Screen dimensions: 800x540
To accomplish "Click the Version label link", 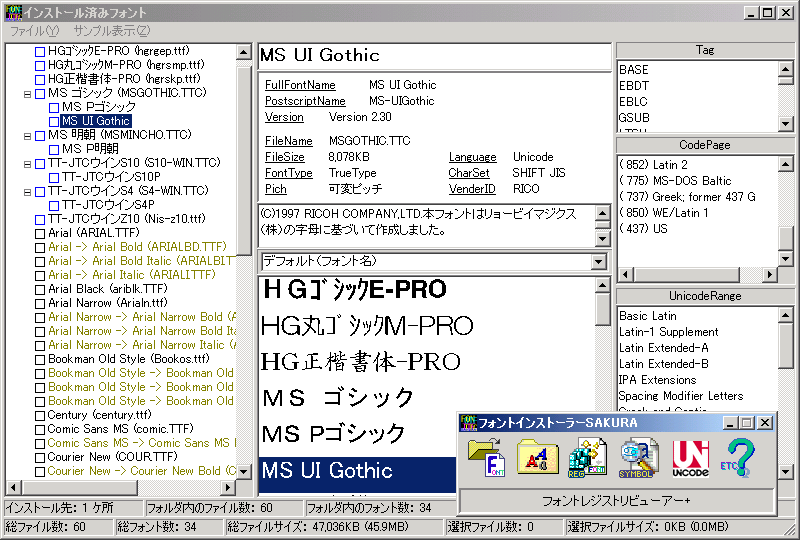I will pos(284,117).
